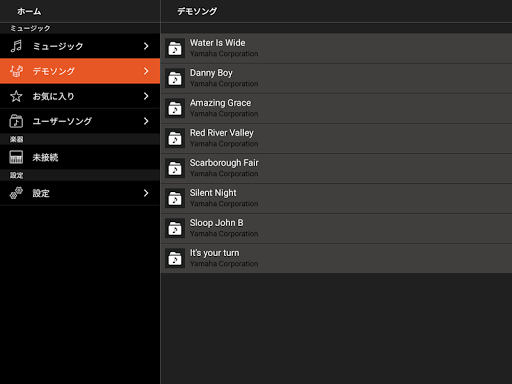Click song folder icon for Amazing Grace
The height and width of the screenshot is (384, 512).
tap(175, 108)
